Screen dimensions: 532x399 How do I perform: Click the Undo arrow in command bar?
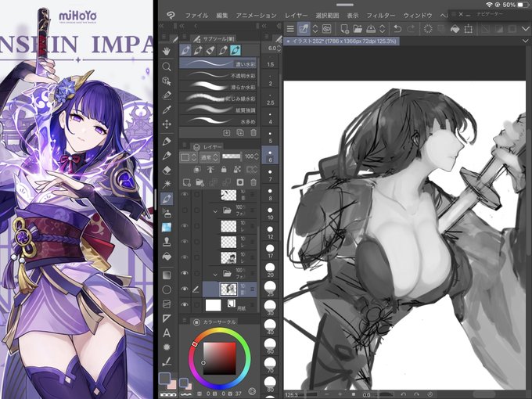click(x=397, y=29)
